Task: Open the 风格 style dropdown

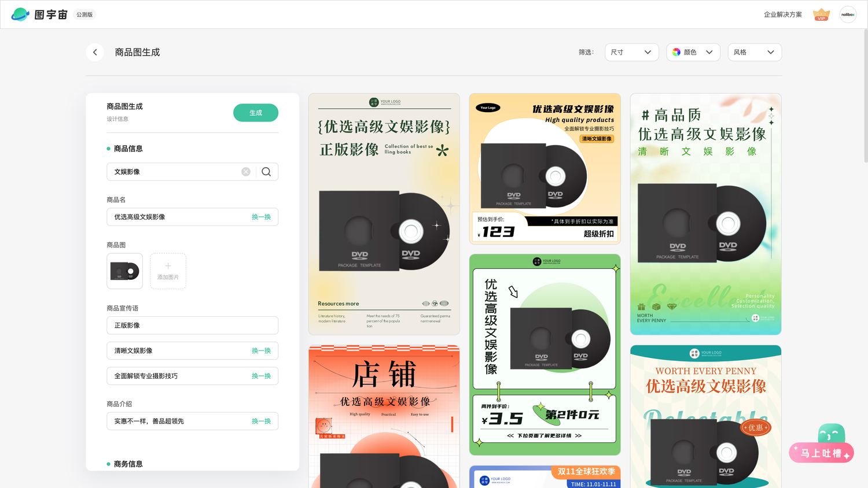Action: [x=755, y=52]
